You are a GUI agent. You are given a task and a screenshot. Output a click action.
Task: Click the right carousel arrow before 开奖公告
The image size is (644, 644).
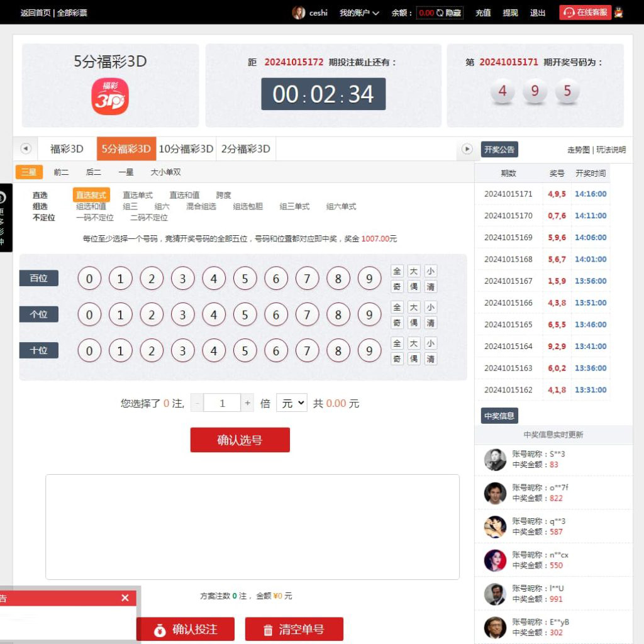point(467,148)
